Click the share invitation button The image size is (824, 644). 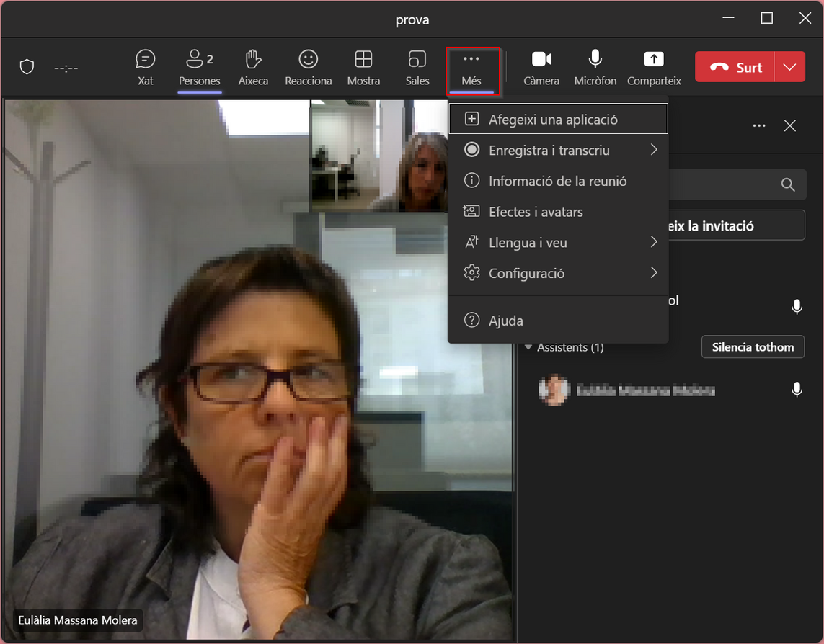(x=736, y=225)
